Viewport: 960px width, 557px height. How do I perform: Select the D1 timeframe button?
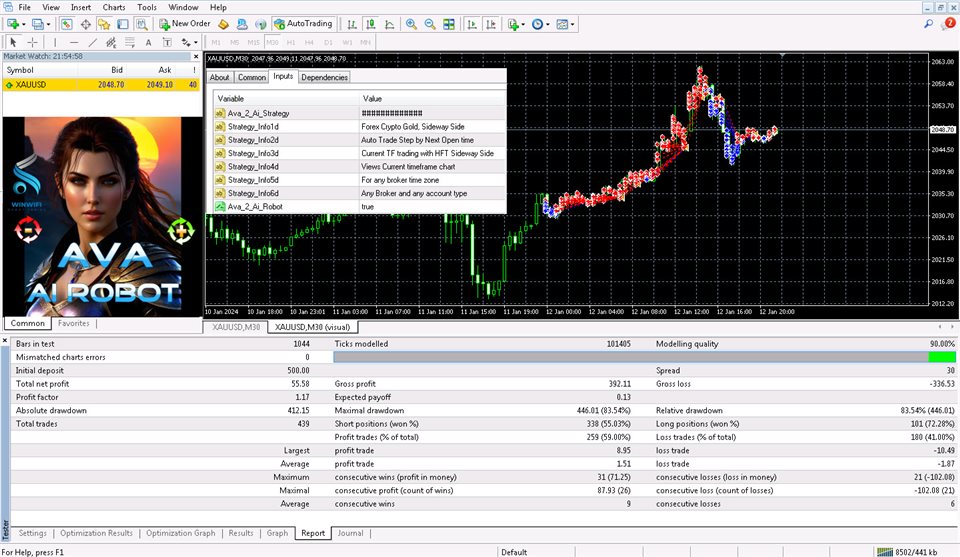coord(328,42)
